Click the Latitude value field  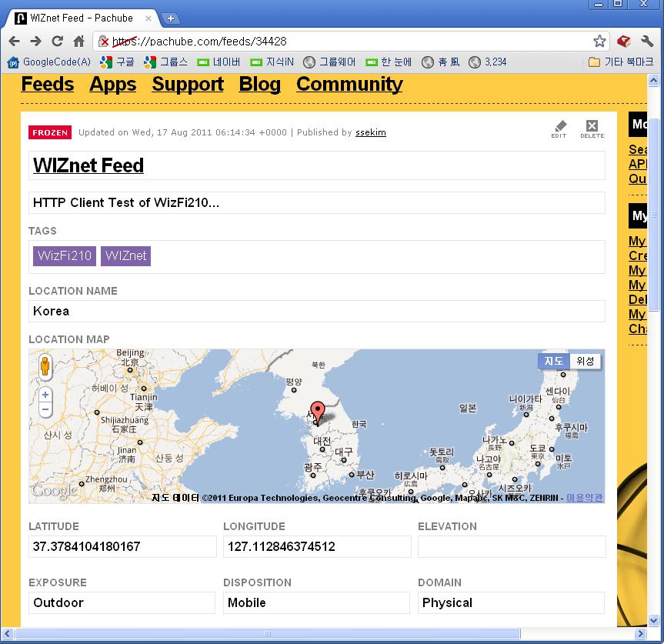[122, 546]
